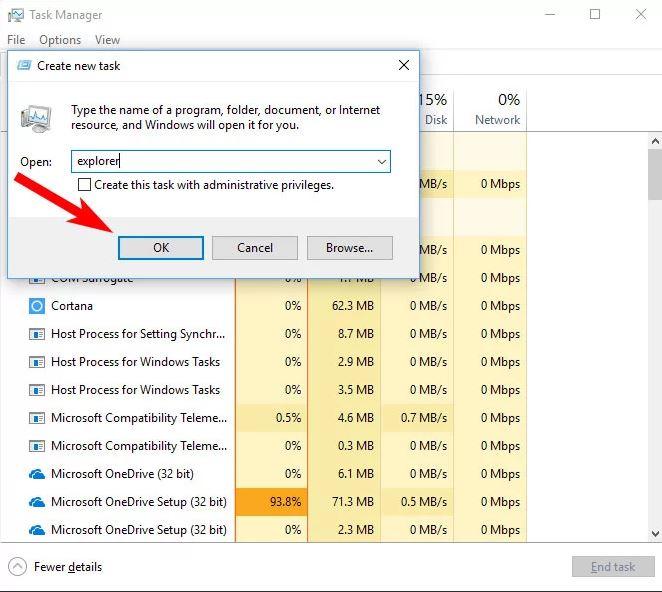Image resolution: width=662 pixels, height=592 pixels.
Task: Open the View menu
Action: (x=107, y=40)
